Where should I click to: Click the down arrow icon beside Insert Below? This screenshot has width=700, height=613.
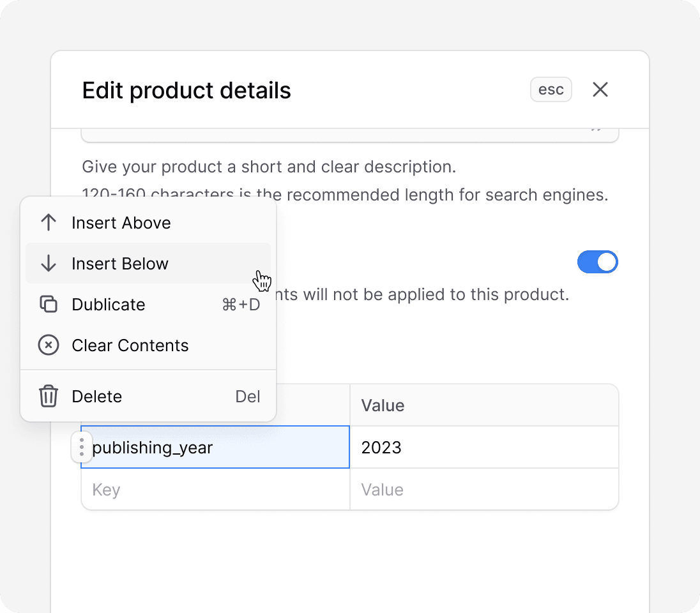pyautogui.click(x=49, y=263)
